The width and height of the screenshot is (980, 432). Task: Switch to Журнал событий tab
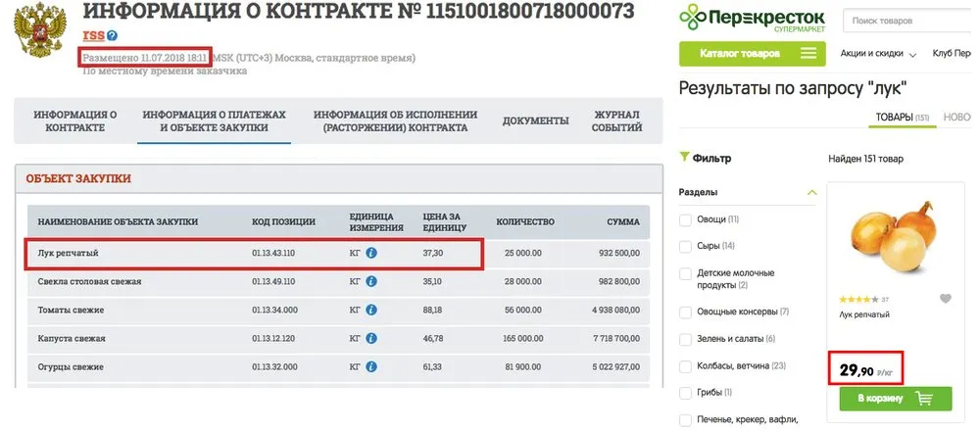tap(617, 121)
